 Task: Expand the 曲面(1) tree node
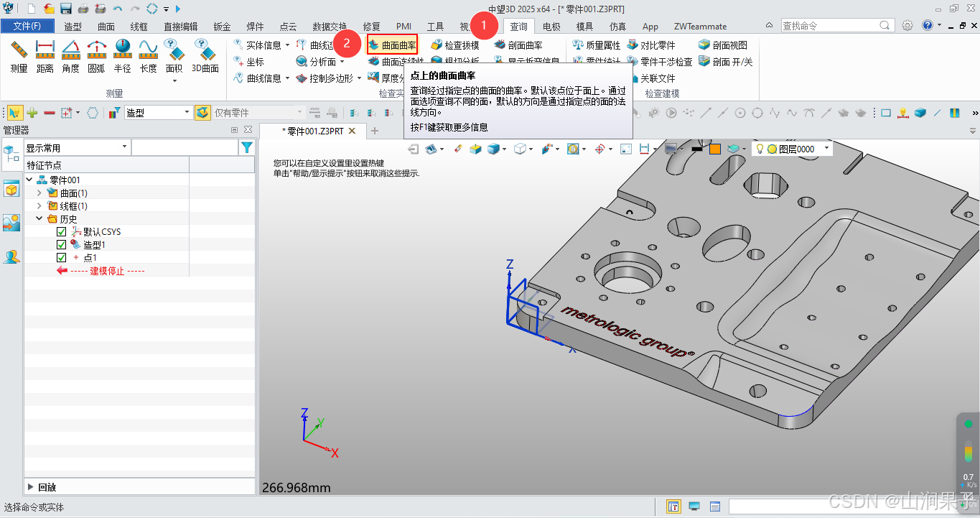pos(39,193)
